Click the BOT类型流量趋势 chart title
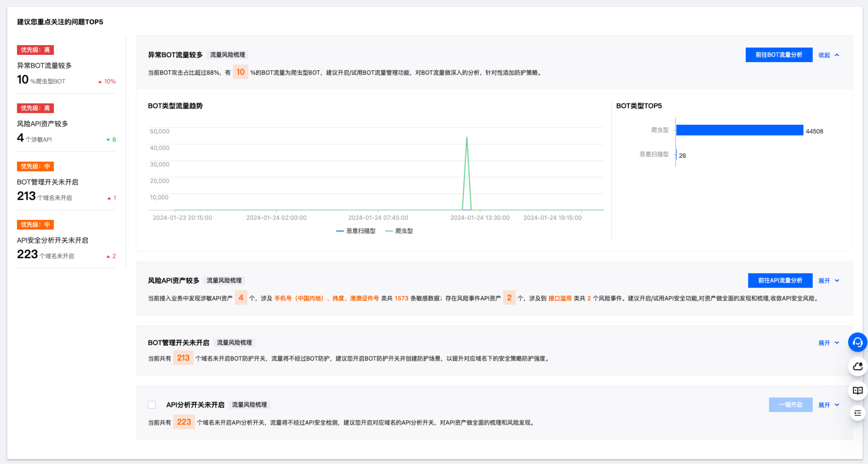This screenshot has height=464, width=868. (x=175, y=106)
